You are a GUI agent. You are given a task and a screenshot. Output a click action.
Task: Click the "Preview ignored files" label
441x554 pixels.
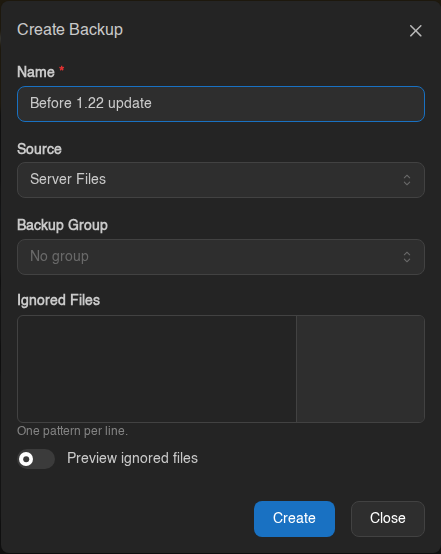133,458
